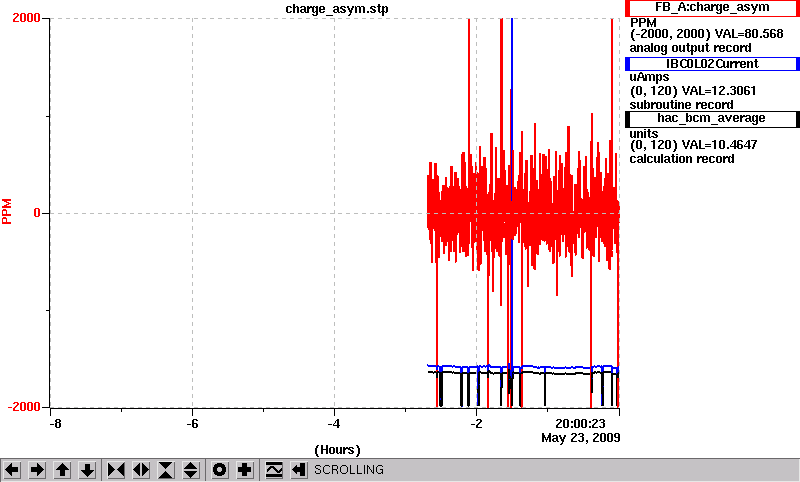
Task: Click the -6 tick label on the time axis
Action: click(x=192, y=424)
